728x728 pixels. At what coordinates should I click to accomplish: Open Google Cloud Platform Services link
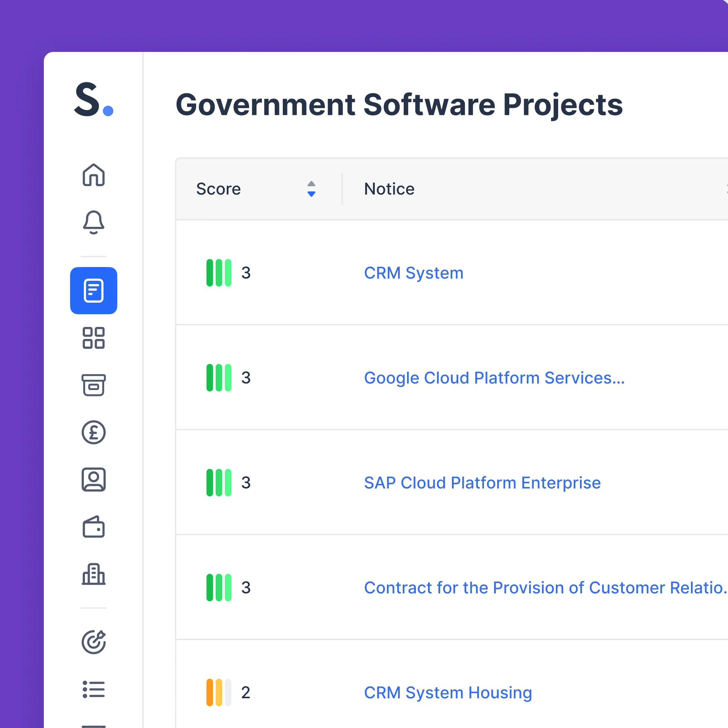494,378
